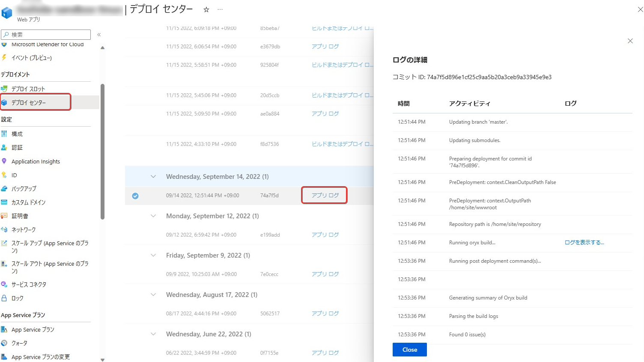
Task: Open the ログを表示する... link
Action: [x=584, y=243]
